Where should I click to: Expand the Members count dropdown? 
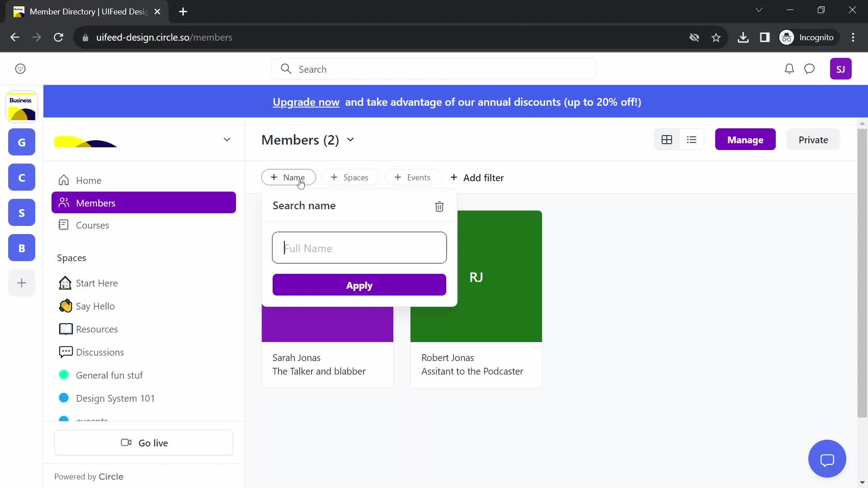[350, 140]
